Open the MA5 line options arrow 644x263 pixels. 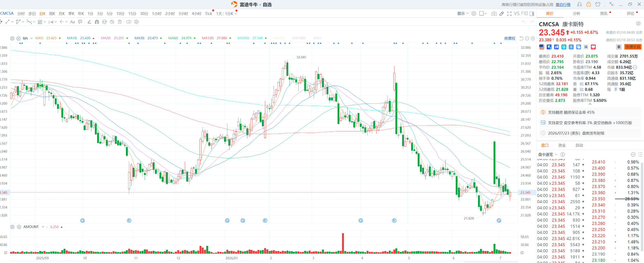pos(59,38)
